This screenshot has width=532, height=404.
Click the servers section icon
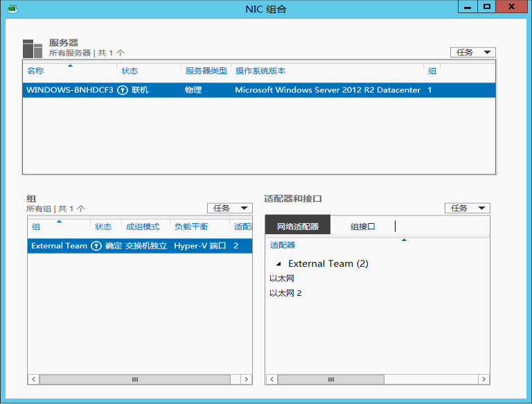pos(33,49)
